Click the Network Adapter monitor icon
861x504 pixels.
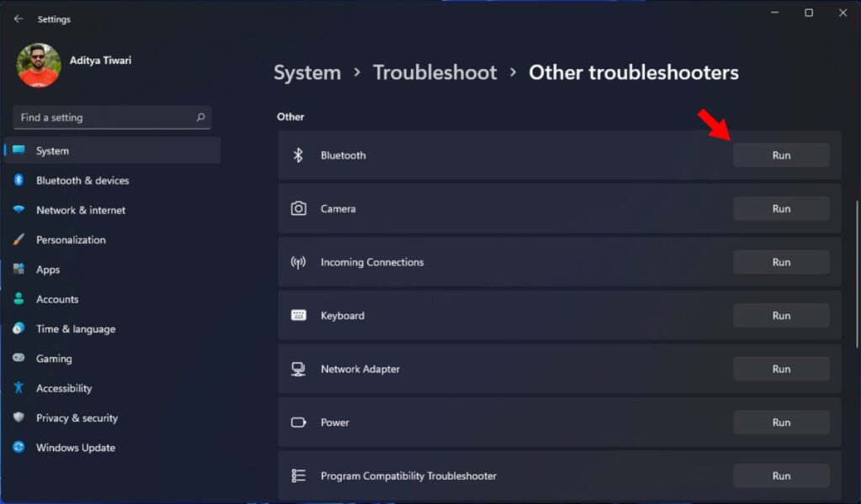pos(298,369)
